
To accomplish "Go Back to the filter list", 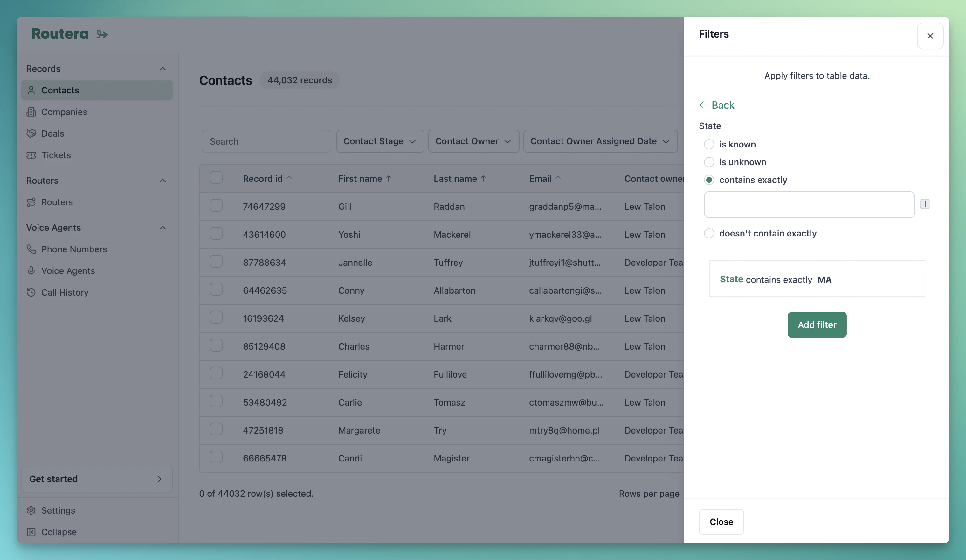I will coord(717,105).
